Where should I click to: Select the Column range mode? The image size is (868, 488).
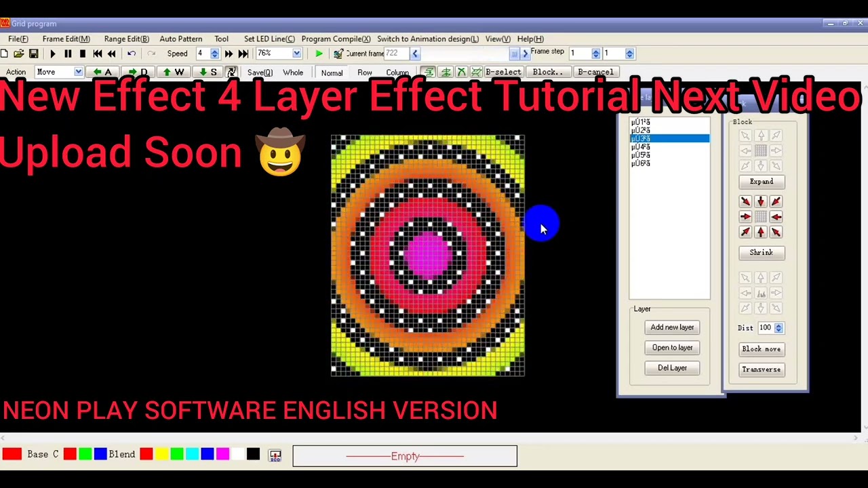coord(397,73)
